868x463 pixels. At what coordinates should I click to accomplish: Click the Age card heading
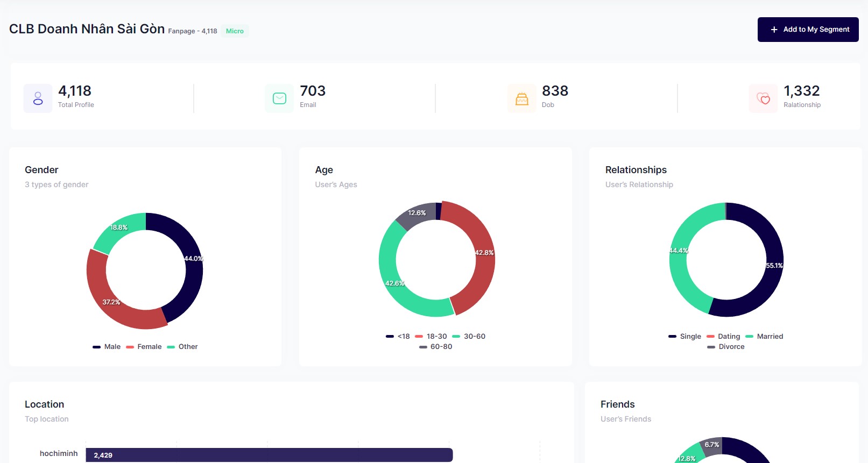tap(324, 170)
